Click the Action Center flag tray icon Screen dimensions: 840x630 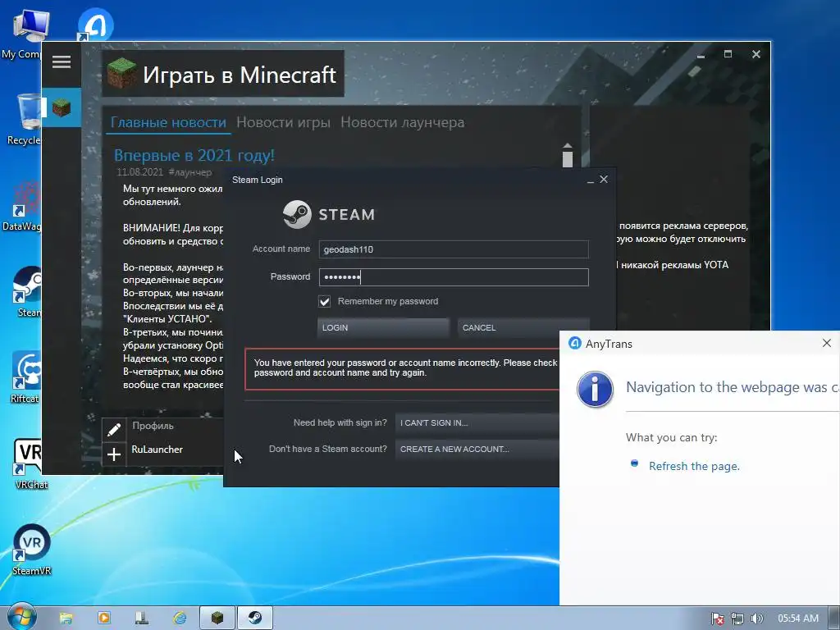[x=717, y=619]
